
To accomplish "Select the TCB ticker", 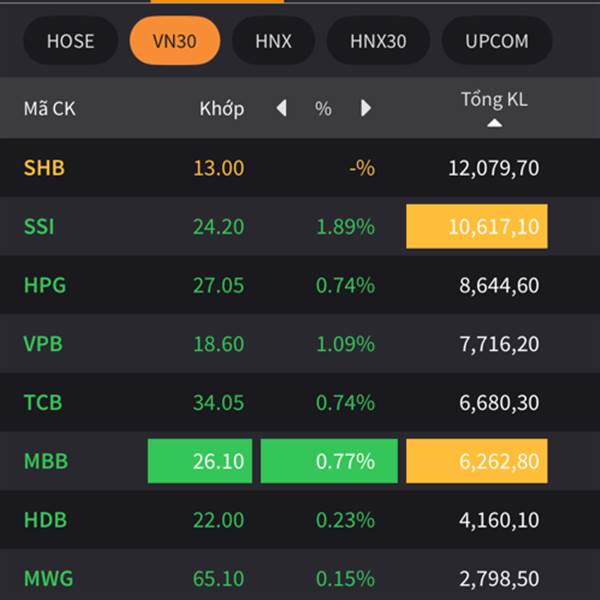I will click(x=43, y=402).
